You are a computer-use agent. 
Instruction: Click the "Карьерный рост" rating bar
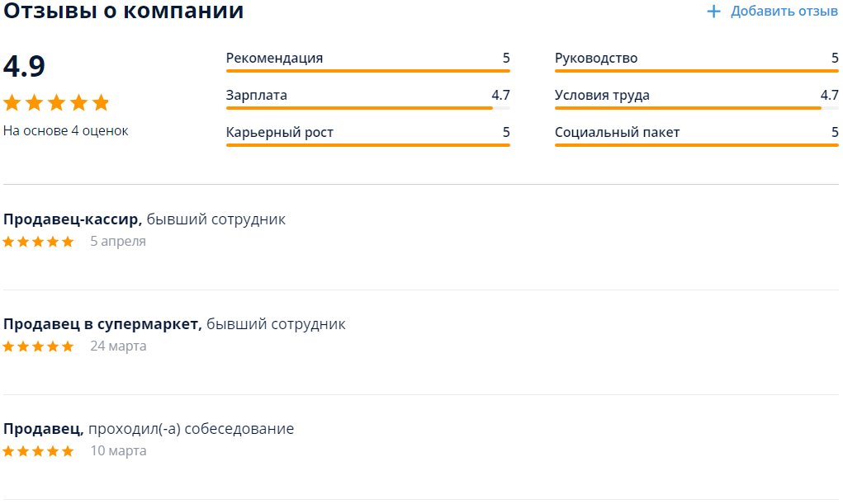367,145
